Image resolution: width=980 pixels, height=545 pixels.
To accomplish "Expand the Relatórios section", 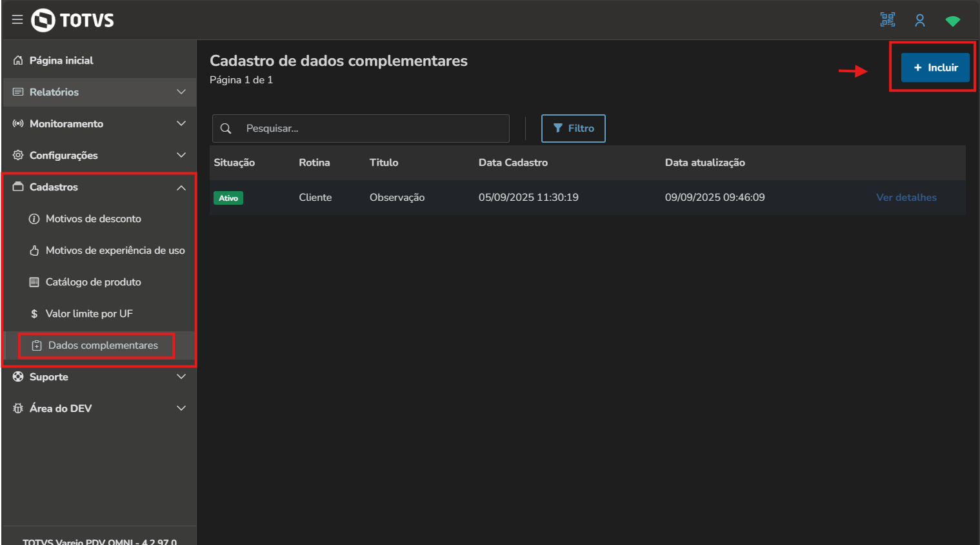I will click(54, 92).
